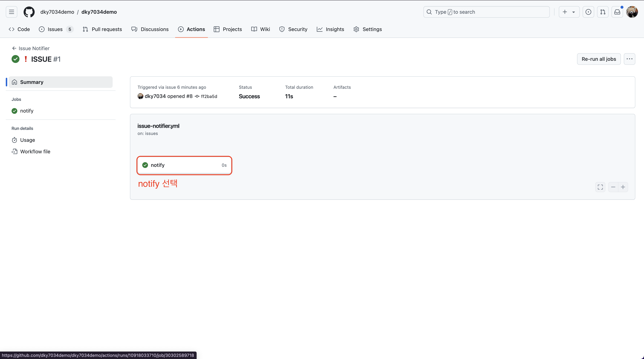Zoom out the workflow graph
644x359 pixels.
point(613,187)
